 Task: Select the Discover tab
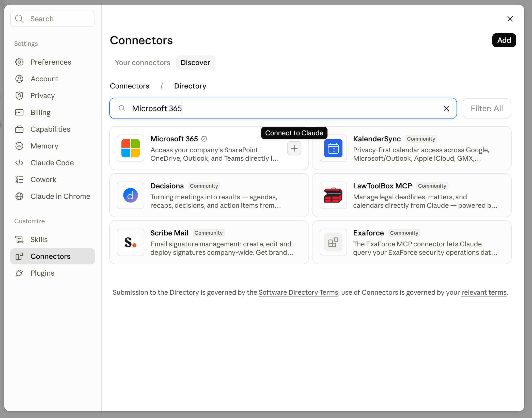point(195,63)
